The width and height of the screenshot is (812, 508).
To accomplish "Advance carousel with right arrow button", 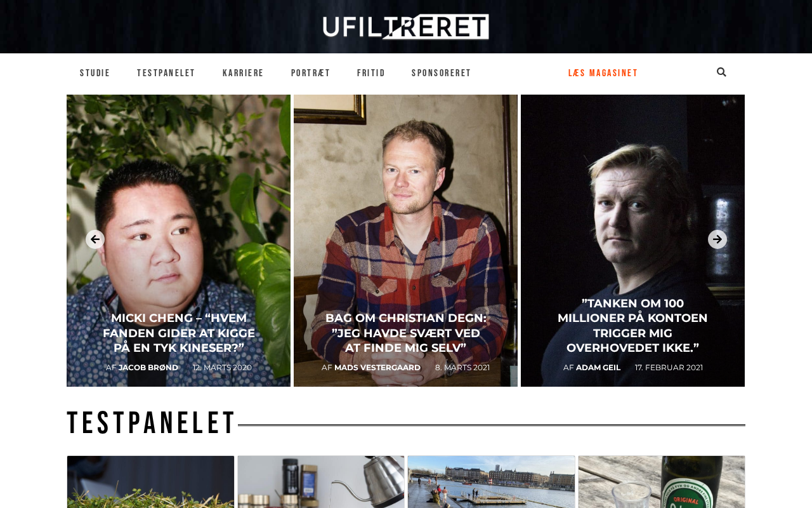I will [x=717, y=239].
